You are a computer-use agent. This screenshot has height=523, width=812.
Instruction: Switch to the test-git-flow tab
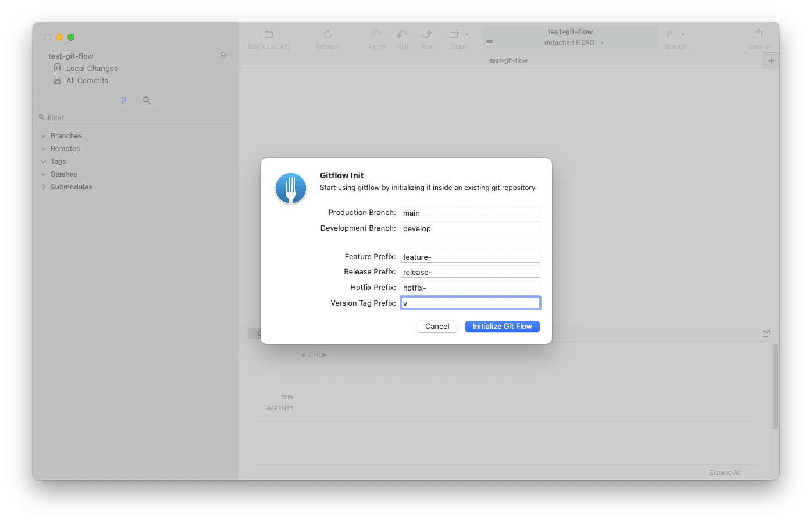pos(508,60)
